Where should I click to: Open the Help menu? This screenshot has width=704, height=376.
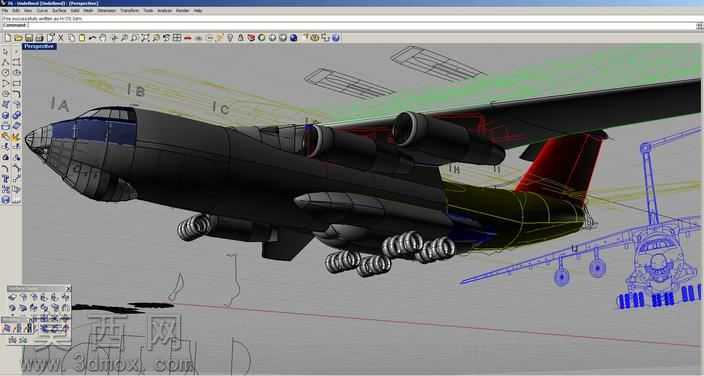(x=198, y=10)
